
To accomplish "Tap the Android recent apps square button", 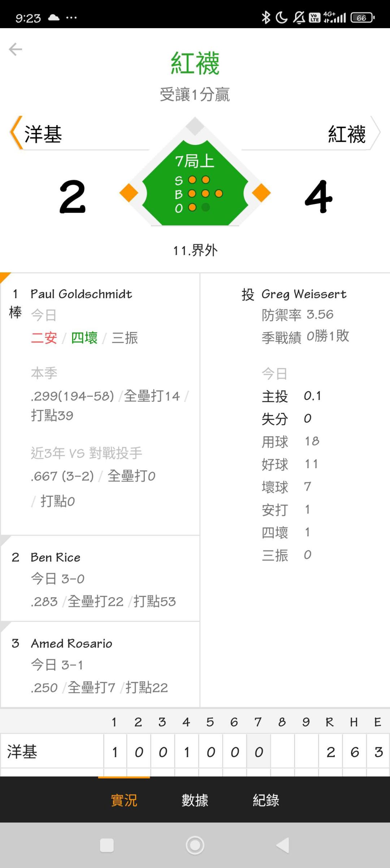I will [x=107, y=845].
